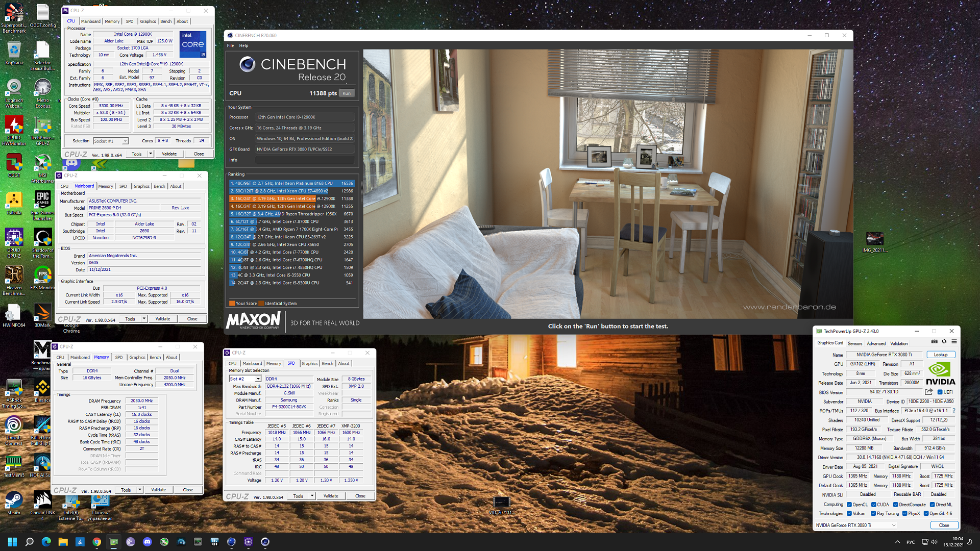The height and width of the screenshot is (551, 980).
Task: Toggle the DirectCompute checkbox
Action: tap(895, 505)
